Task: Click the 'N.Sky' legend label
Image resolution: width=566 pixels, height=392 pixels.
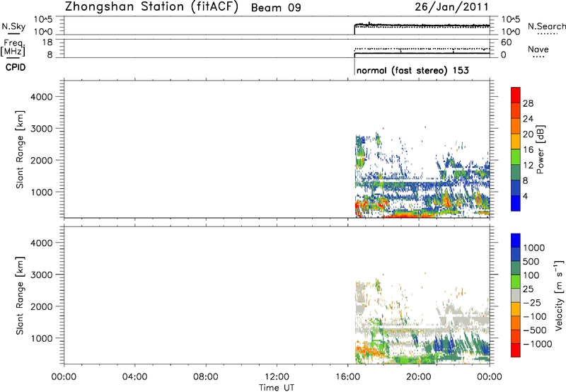Action: (x=13, y=26)
